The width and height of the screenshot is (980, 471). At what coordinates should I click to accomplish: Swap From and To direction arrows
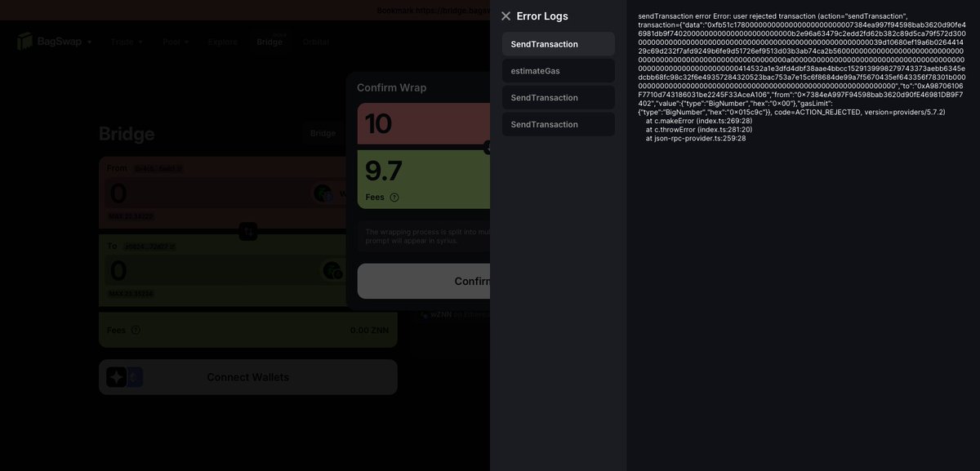[x=248, y=232]
